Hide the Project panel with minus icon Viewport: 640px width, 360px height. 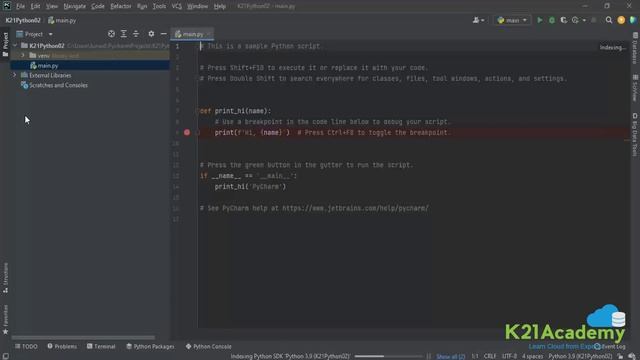[x=163, y=34]
